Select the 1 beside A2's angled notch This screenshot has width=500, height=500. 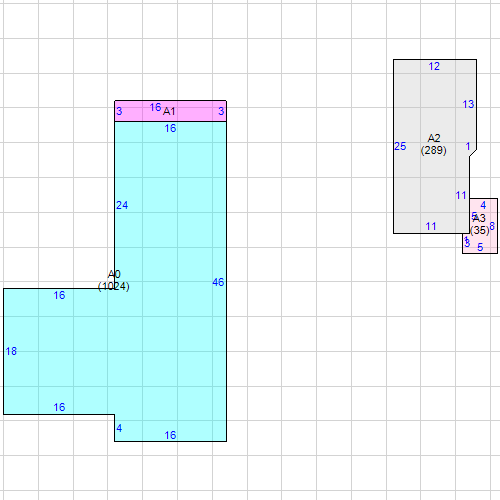[468, 146]
